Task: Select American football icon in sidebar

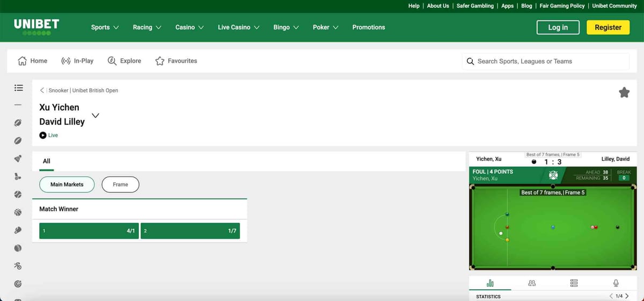Action: tap(18, 123)
